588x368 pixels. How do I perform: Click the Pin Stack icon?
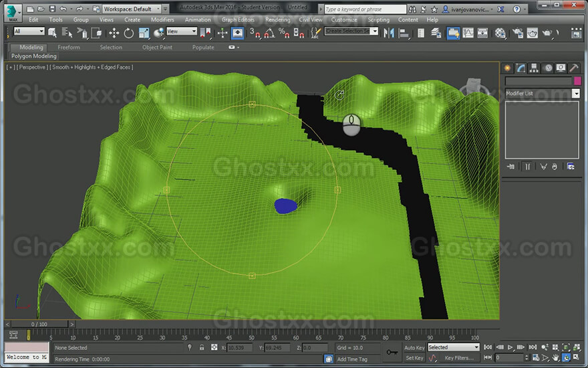coord(510,167)
